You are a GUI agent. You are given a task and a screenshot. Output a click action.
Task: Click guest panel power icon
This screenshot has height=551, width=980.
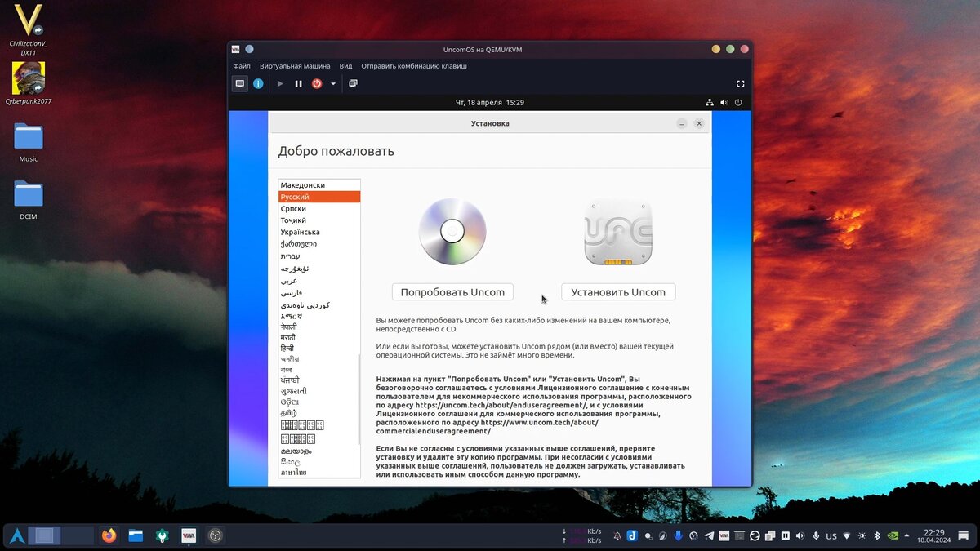click(738, 103)
